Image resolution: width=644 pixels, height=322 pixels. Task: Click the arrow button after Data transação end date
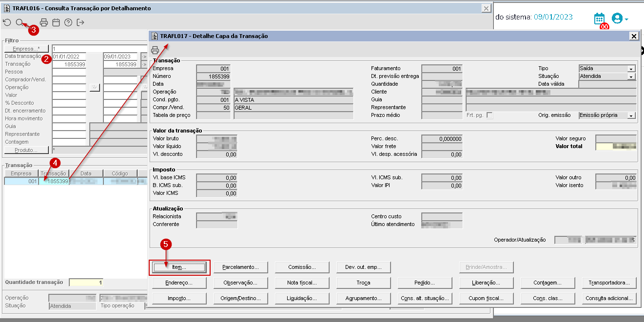coord(144,57)
